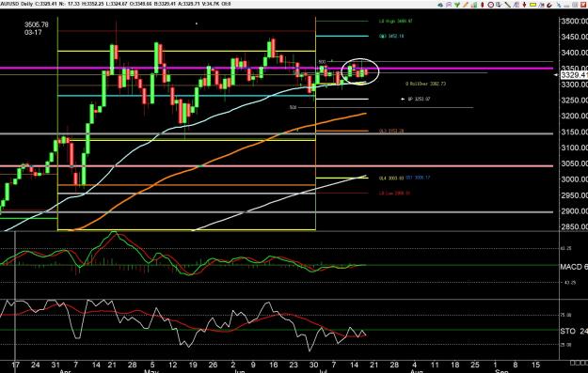The width and height of the screenshot is (588, 373).
Task: Click the 3250.00 price axis label
Action: (x=575, y=101)
